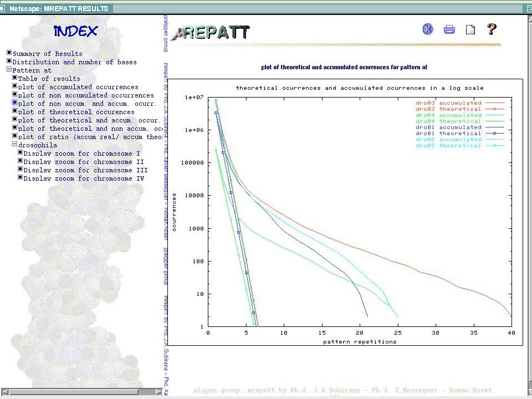Image resolution: width=532 pixels, height=399 pixels.
Task: Click the left scroll arrow of index pane
Action: (x=5, y=392)
